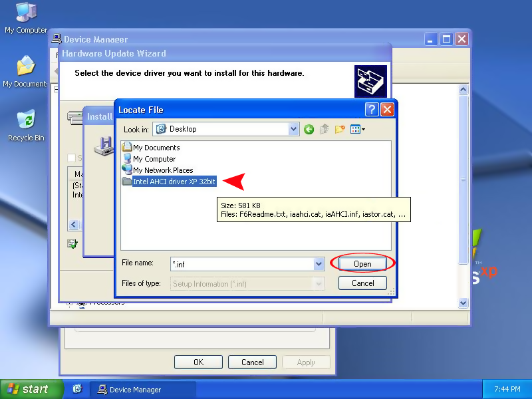Maximize the Device Manager window
The image size is (532, 399).
(x=446, y=39)
